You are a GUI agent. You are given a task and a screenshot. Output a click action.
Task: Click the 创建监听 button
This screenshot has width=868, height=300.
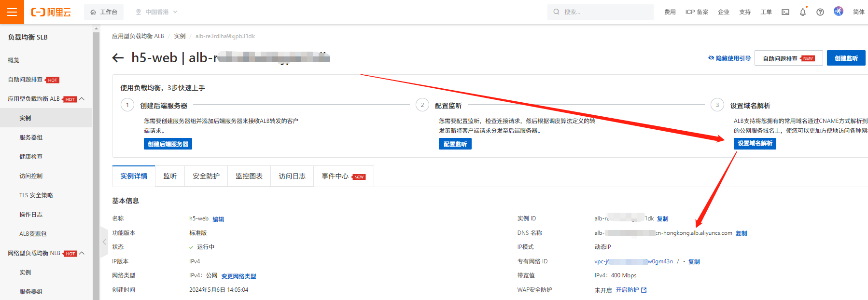click(846, 58)
